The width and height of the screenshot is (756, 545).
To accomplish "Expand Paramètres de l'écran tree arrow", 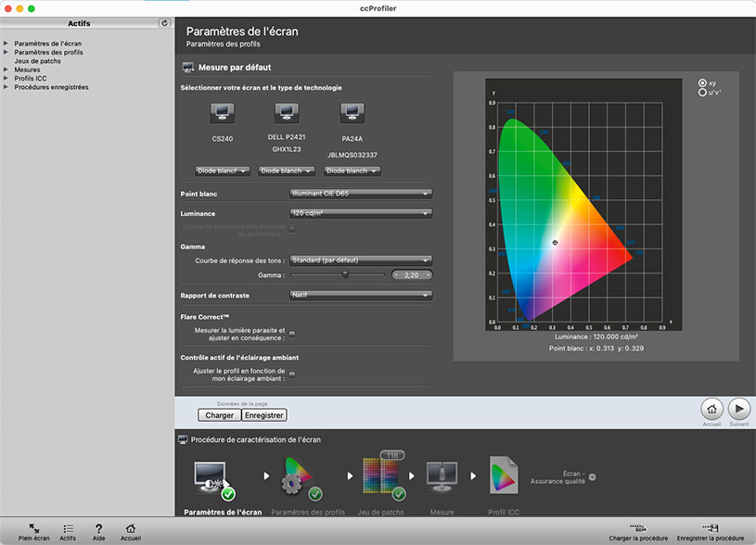I will pyautogui.click(x=6, y=44).
